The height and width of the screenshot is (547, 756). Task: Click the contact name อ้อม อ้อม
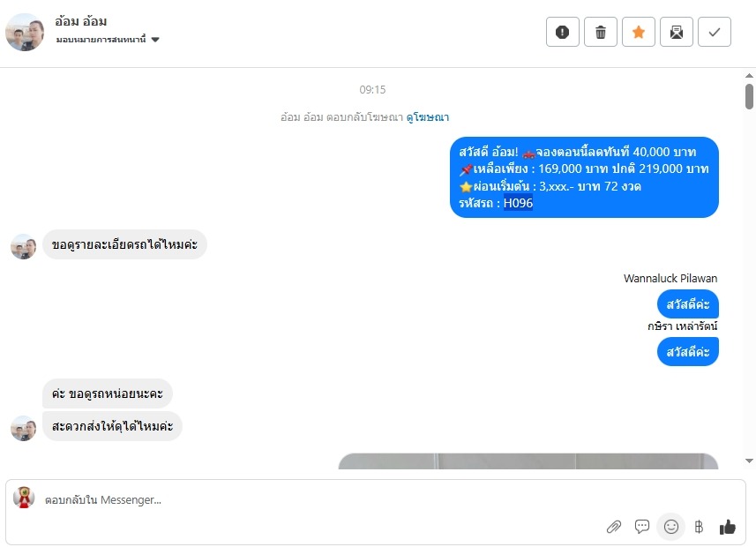pyautogui.click(x=81, y=21)
